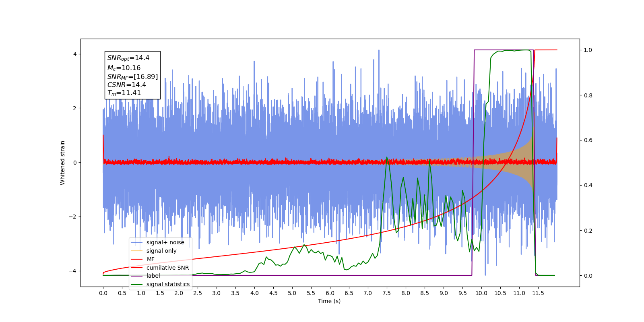This screenshot has height=322, width=644.
Task: Click the x-axis tick label 7.5
Action: pyautogui.click(x=387, y=293)
